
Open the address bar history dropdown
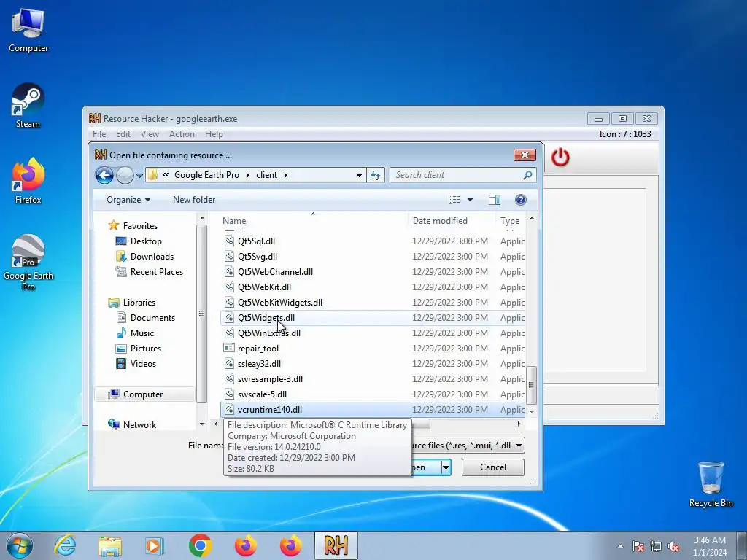click(359, 175)
